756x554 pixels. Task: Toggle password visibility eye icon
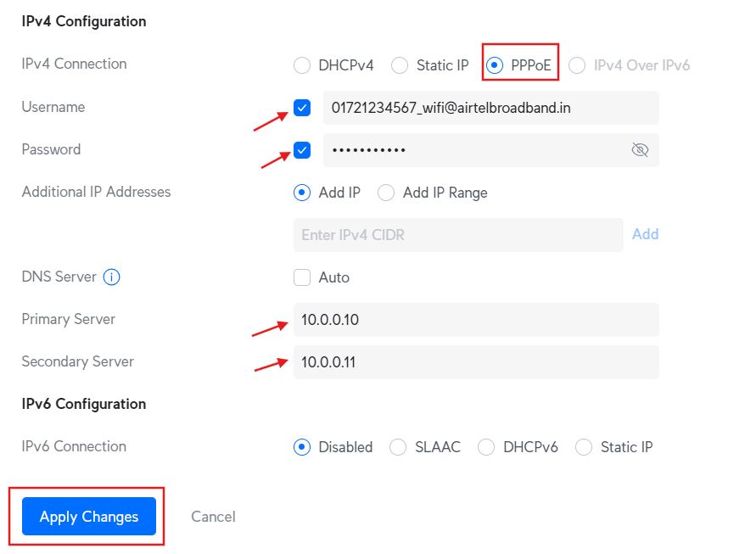point(640,150)
